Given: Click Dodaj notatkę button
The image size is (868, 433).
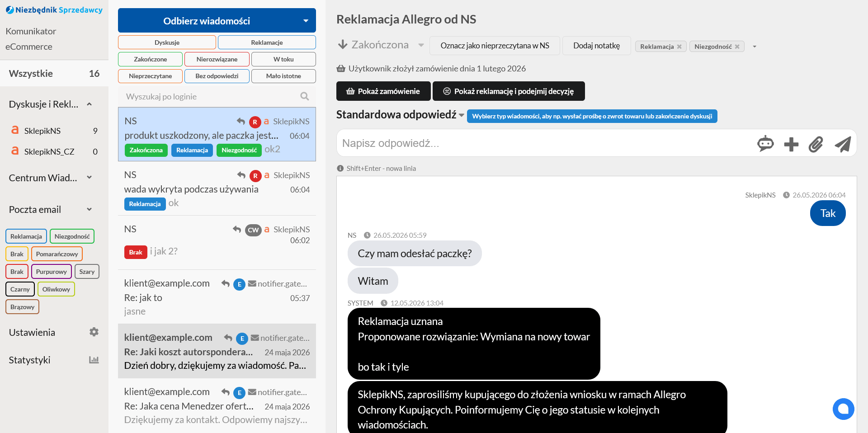Looking at the screenshot, I should pyautogui.click(x=596, y=46).
